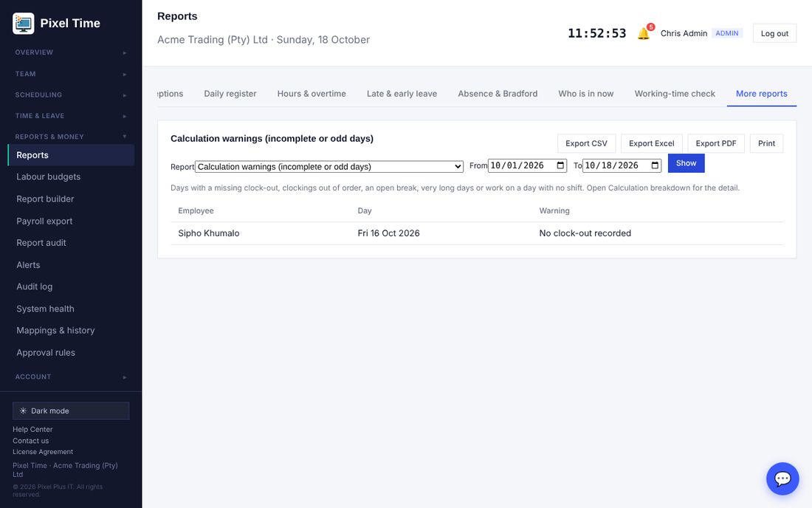
Task: View System health
Action: tap(71, 309)
